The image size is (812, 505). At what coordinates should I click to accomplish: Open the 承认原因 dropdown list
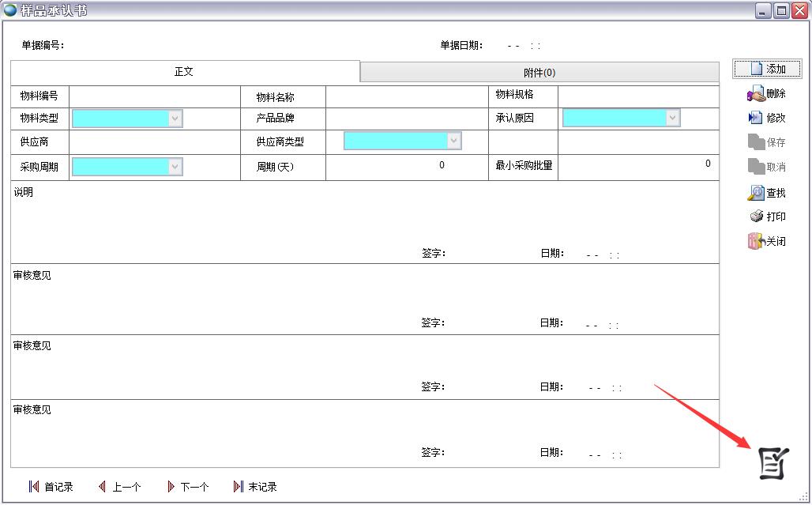click(x=672, y=119)
